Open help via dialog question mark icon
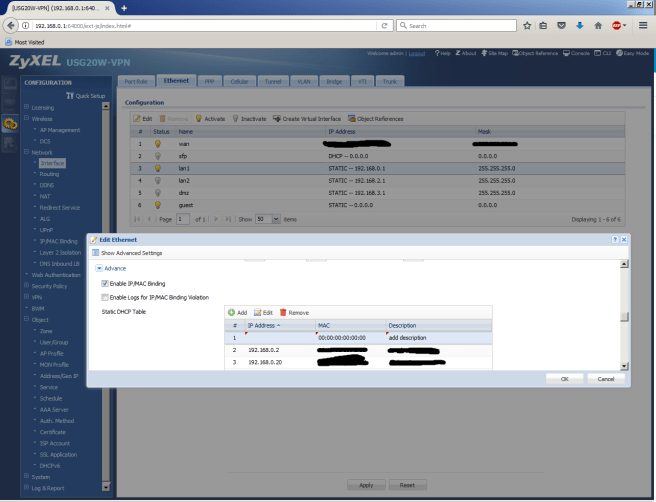 tap(612, 240)
